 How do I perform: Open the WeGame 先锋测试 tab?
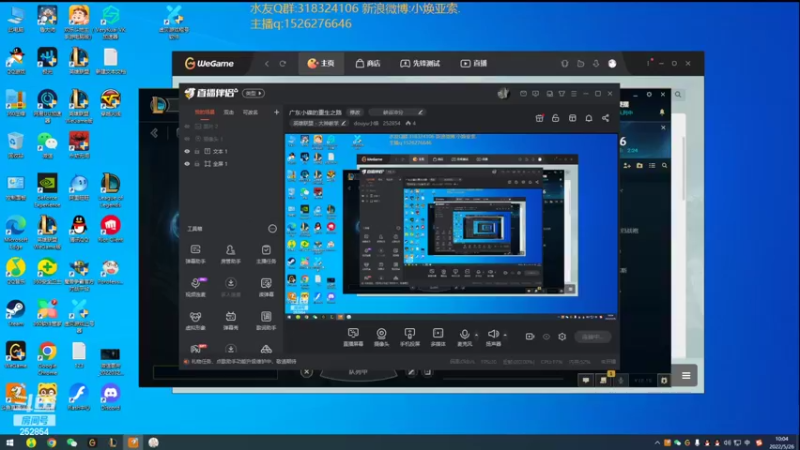[x=420, y=63]
